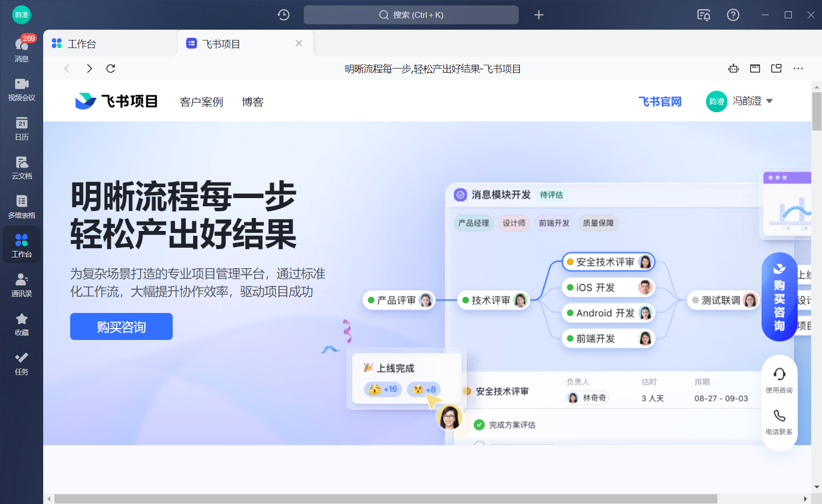Click the +16 emoji reaction
The width and height of the screenshot is (822, 504).
[x=383, y=389]
